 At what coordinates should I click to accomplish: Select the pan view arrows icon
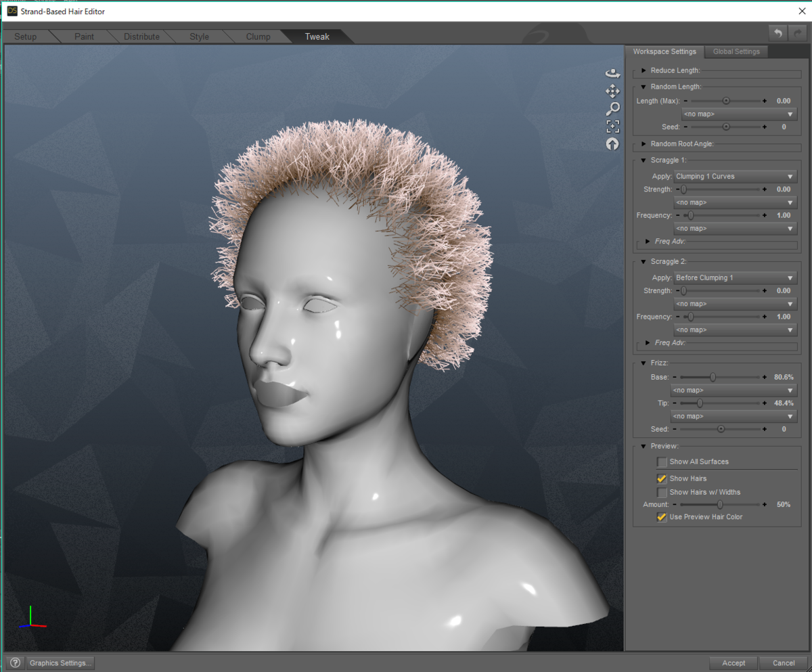[x=612, y=91]
